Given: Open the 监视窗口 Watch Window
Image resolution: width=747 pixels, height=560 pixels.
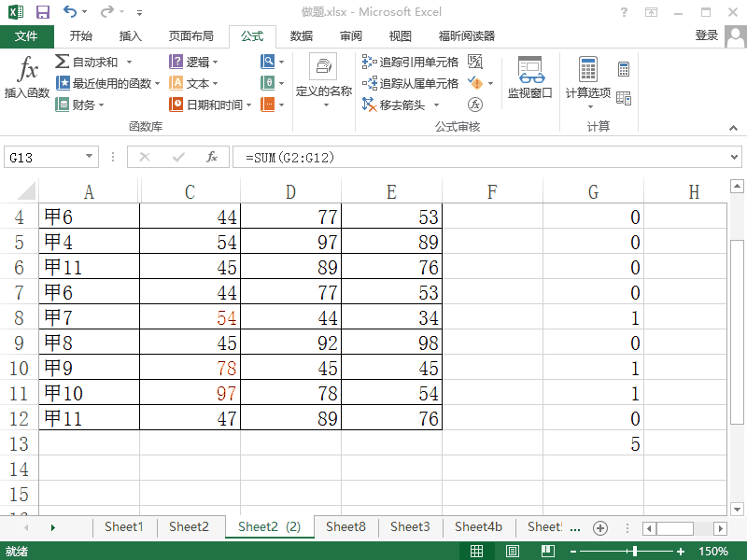Looking at the screenshot, I should coord(532,79).
